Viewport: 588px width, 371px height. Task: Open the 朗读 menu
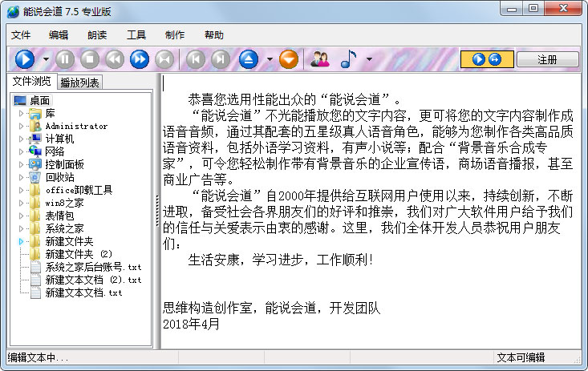pyautogui.click(x=97, y=34)
